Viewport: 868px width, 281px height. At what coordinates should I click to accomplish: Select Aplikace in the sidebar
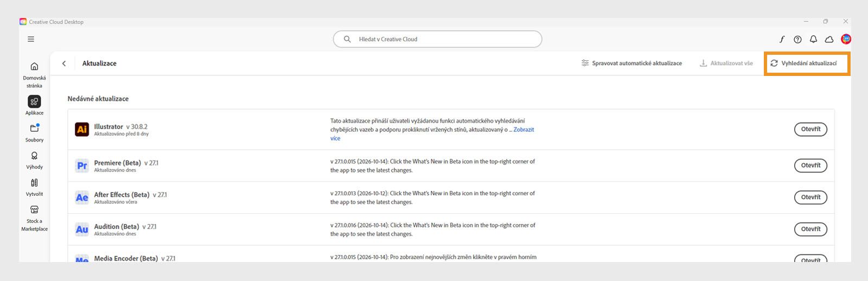(x=34, y=105)
